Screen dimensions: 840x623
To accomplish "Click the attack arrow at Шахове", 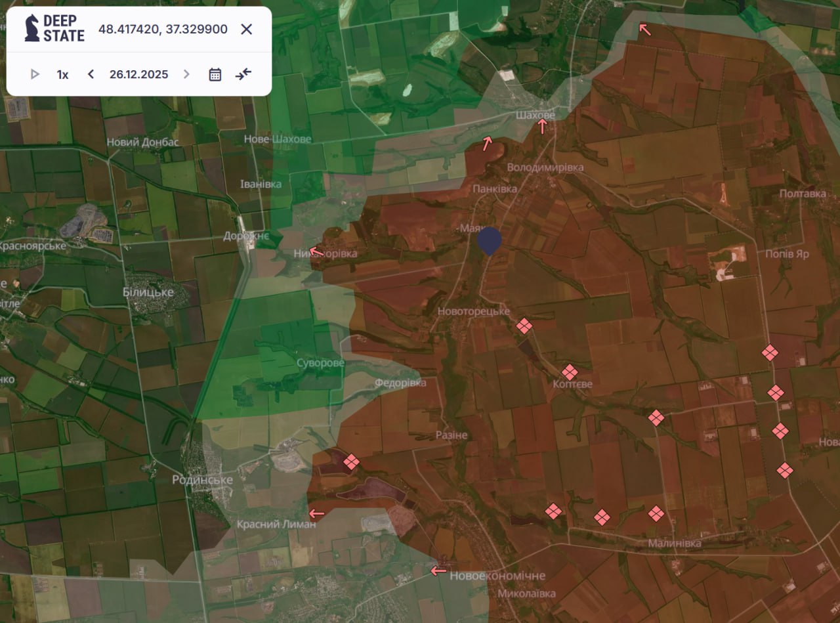I will coord(542,127).
